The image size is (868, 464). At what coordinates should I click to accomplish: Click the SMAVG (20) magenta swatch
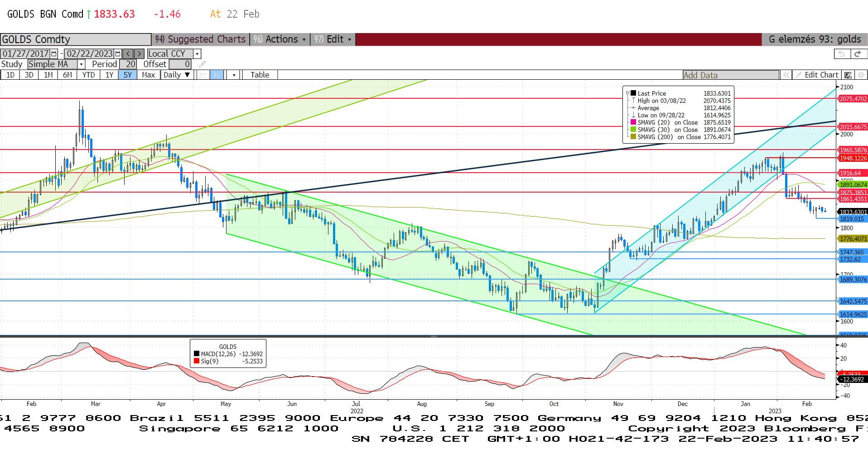(x=633, y=122)
